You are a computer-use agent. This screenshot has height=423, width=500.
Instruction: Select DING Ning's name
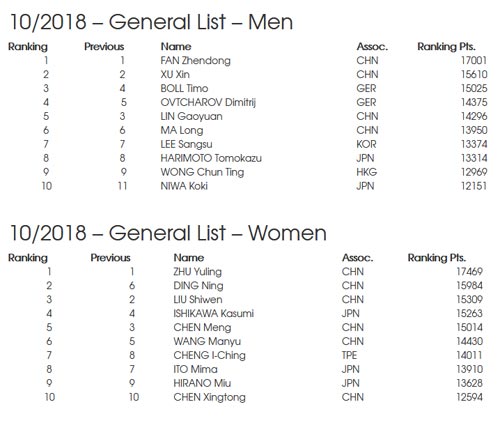click(x=198, y=286)
